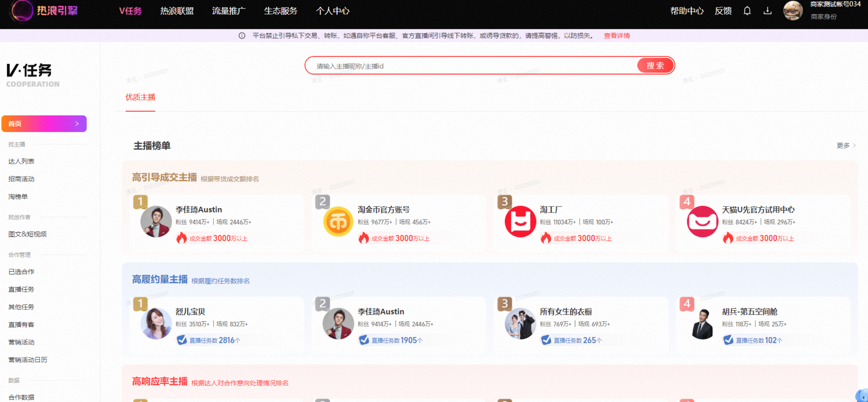Viewport: 868px width, 402px height.
Task: Open 淘金币官方账号 coin avatar
Action: coord(338,222)
